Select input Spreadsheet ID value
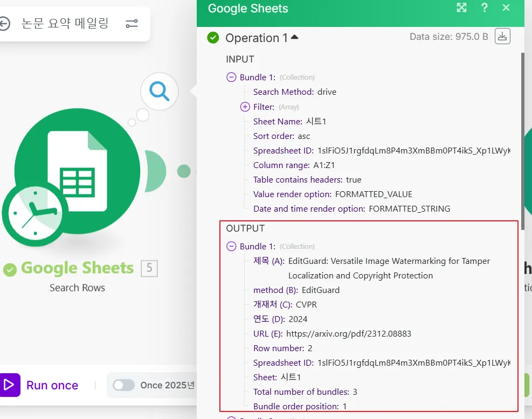532x419 pixels. pos(414,150)
